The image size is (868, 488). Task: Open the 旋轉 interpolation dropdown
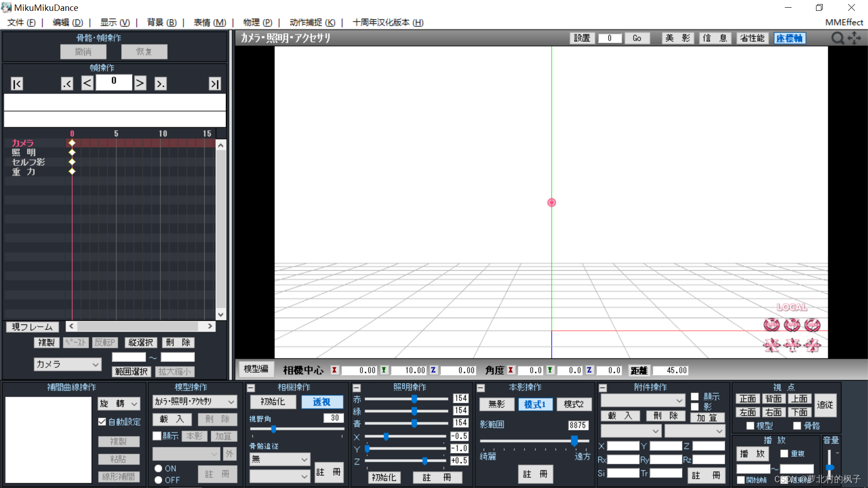[x=119, y=404]
